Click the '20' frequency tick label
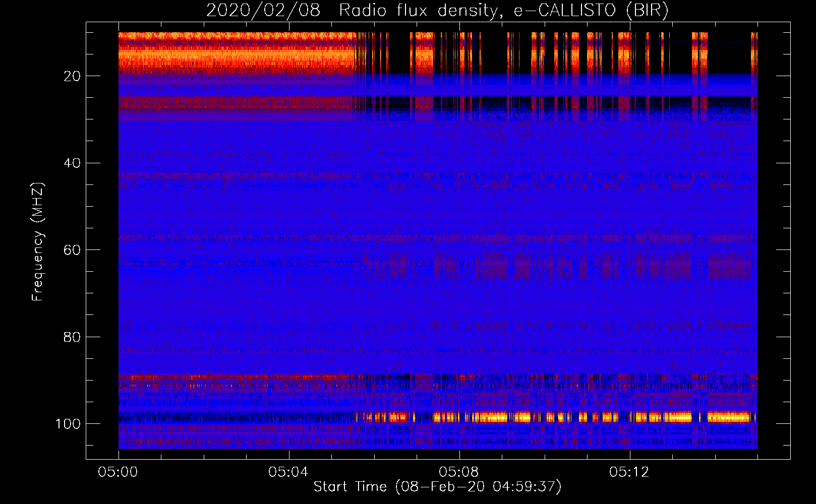816x504 pixels. click(72, 76)
